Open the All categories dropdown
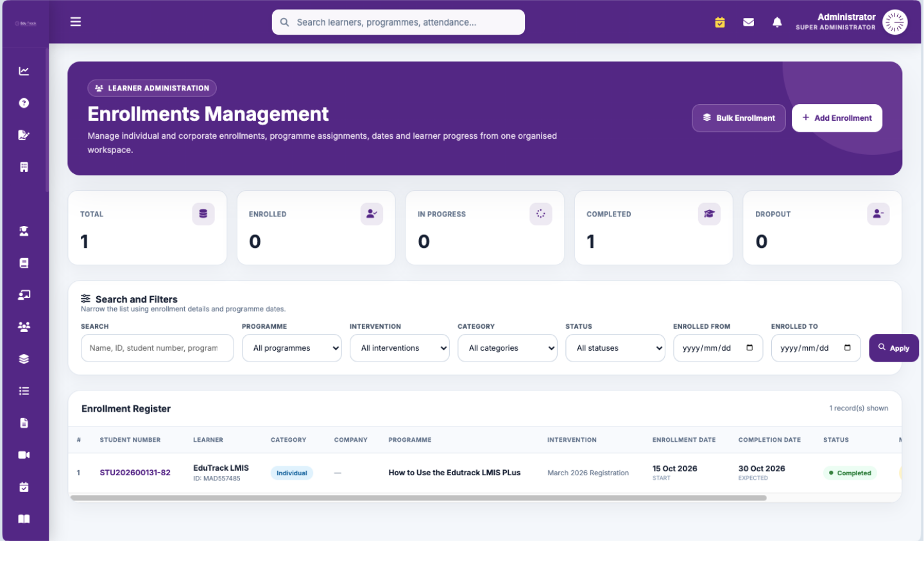Screen dimensions: 924x578 pos(508,348)
